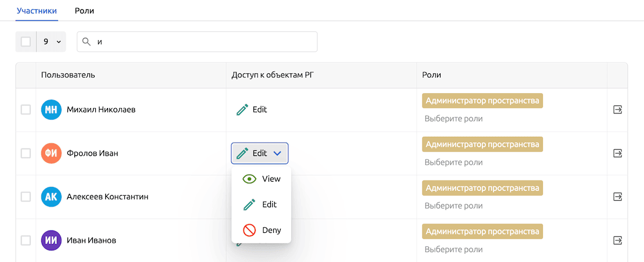Select the checkbox next to Фролов Иван
The width and height of the screenshot is (644, 262).
pyautogui.click(x=26, y=153)
